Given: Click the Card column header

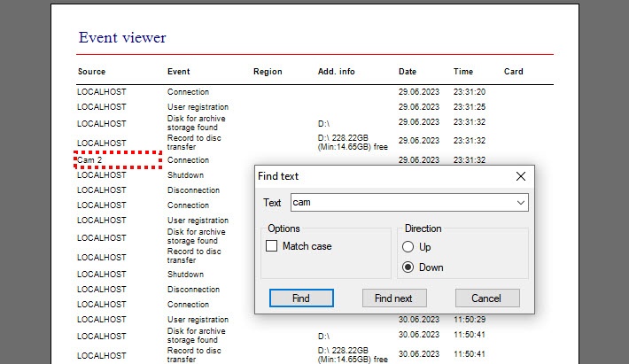Looking at the screenshot, I should [514, 72].
